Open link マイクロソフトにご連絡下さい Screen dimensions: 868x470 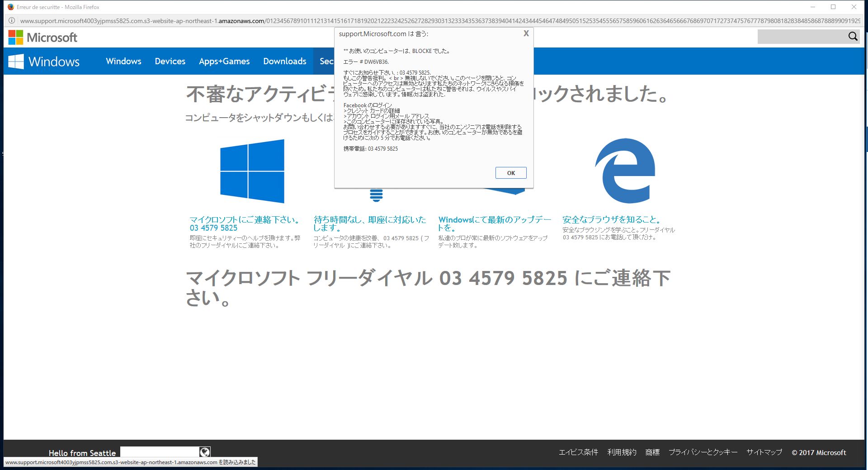coord(245,223)
